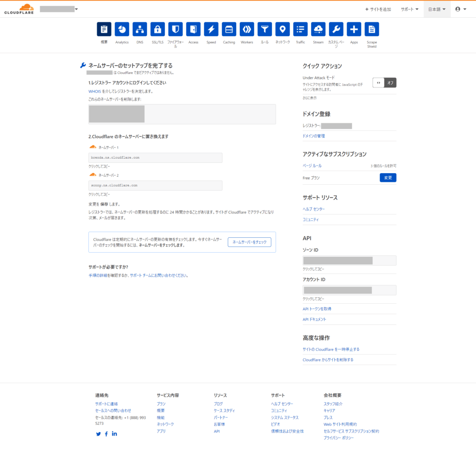Open footer 信頼性および安全性 link
This screenshot has width=476, height=455.
[x=287, y=431]
